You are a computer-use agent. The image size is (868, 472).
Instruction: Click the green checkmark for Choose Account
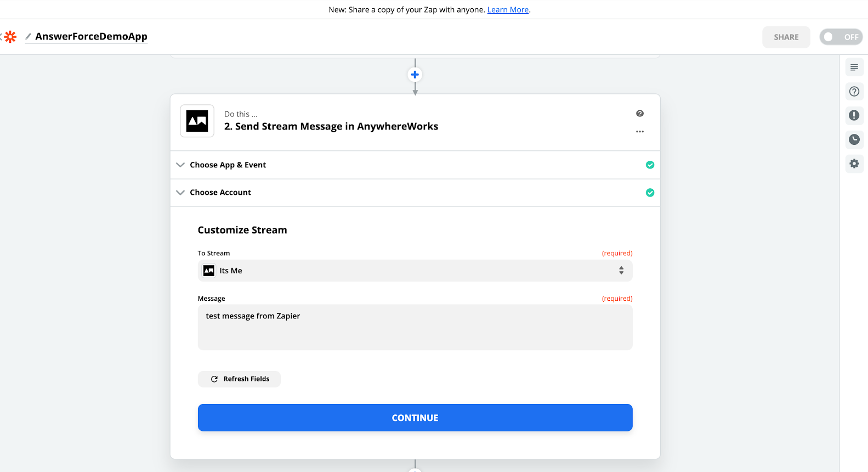(x=650, y=193)
